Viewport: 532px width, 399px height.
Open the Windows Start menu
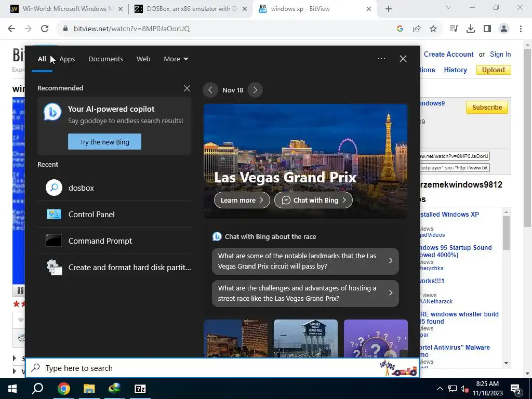coord(12,389)
